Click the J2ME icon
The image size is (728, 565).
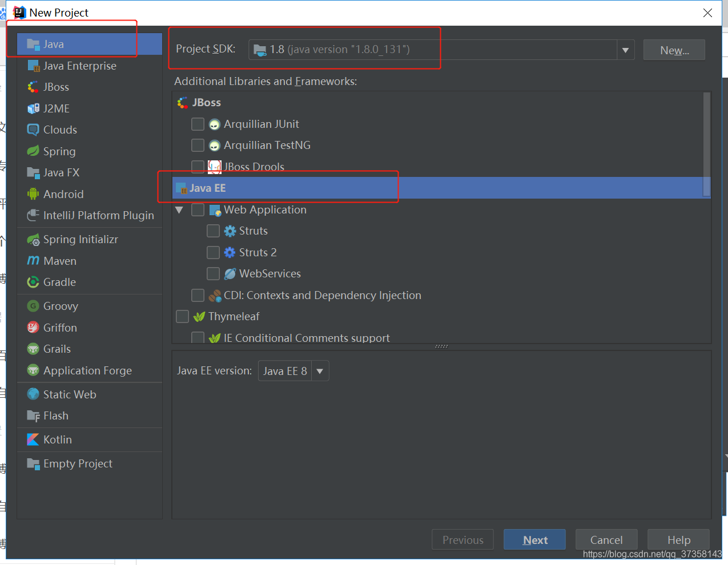tap(33, 108)
